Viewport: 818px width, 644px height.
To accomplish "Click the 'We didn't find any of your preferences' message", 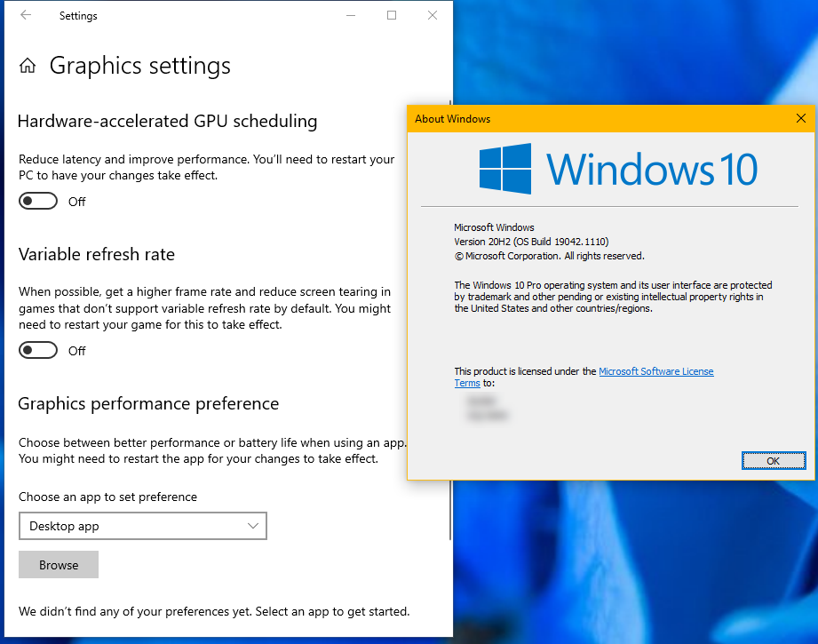I will click(x=214, y=611).
